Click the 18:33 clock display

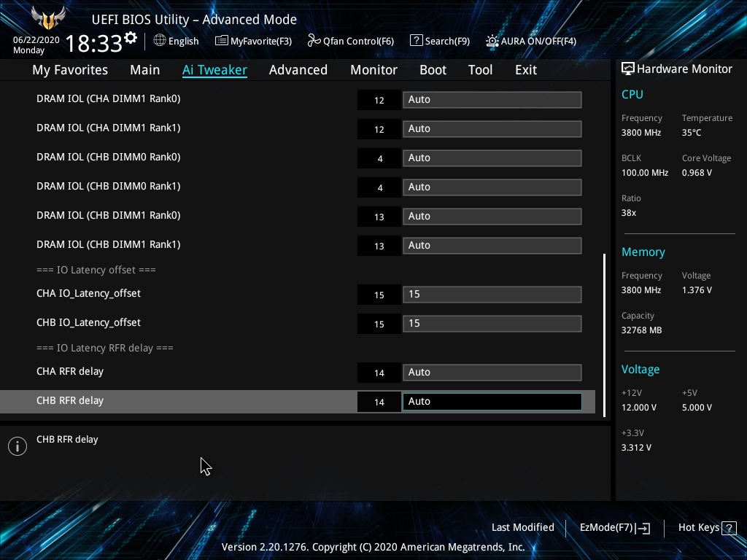tap(94, 43)
